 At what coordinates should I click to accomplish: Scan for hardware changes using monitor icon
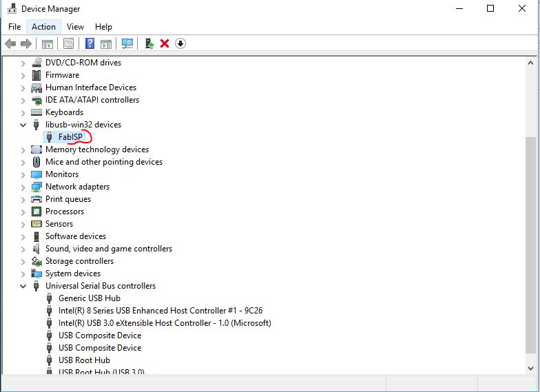click(x=127, y=44)
